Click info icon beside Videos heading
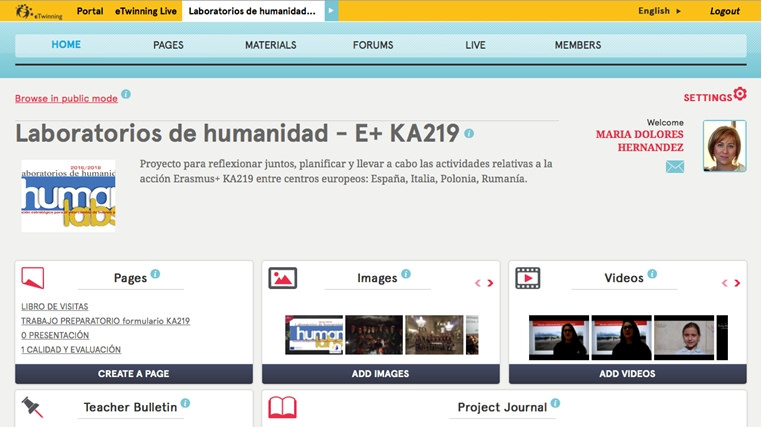Viewport: 762px width, 428px height. pos(652,274)
